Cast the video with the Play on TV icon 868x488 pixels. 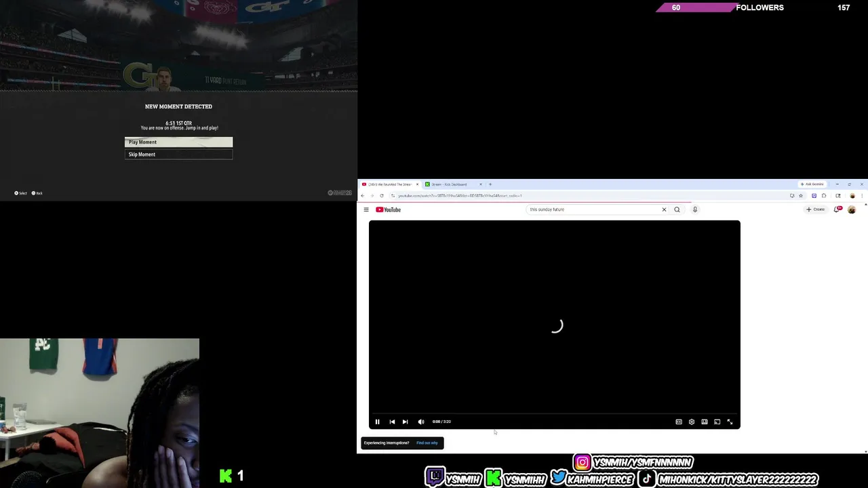click(x=717, y=422)
